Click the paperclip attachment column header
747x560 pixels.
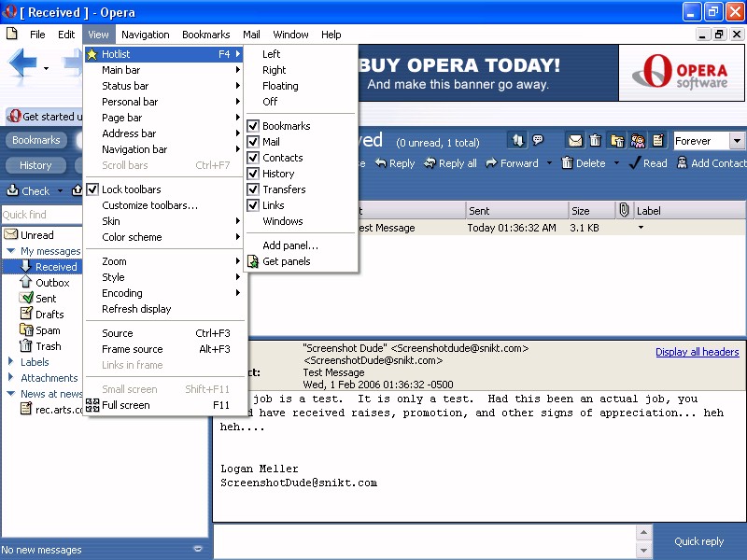tap(624, 211)
